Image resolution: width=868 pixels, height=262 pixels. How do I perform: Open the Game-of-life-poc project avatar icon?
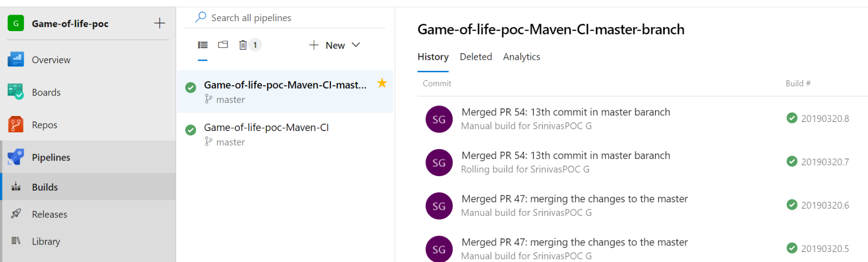[16, 23]
